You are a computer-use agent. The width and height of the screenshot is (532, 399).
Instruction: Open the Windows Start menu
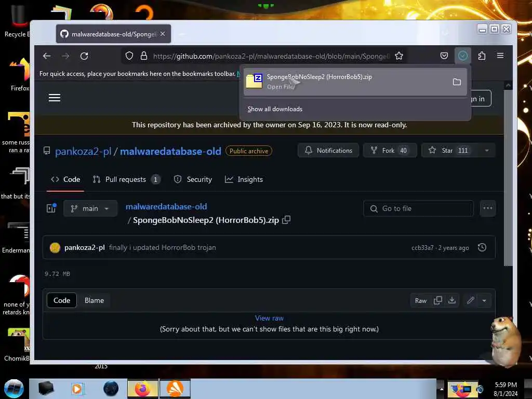(14, 389)
